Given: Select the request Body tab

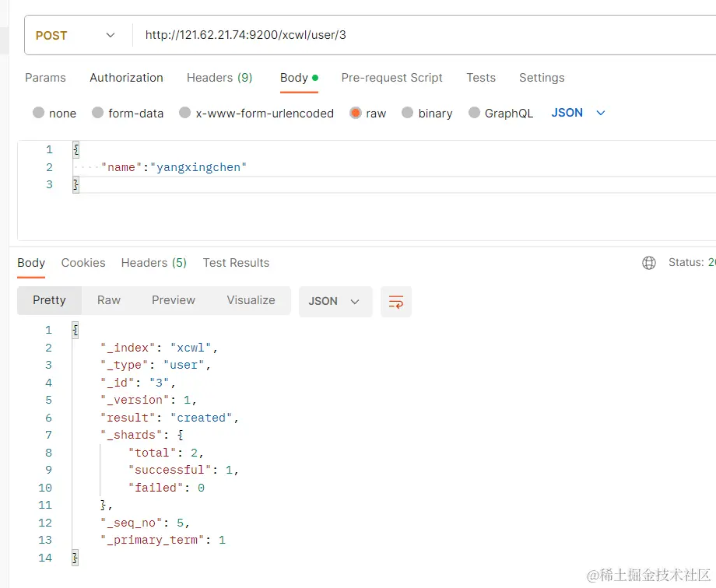Looking at the screenshot, I should coord(299,78).
